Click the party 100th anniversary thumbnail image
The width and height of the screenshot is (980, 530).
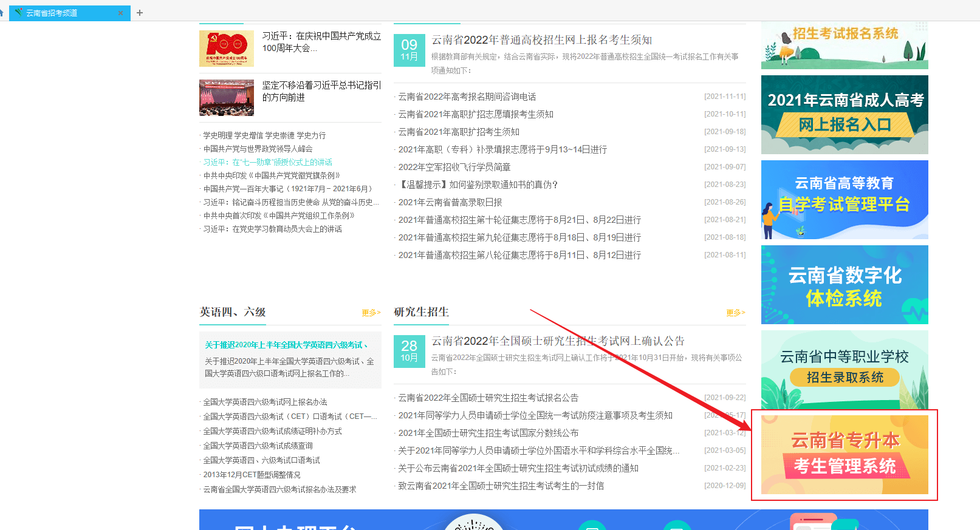click(x=226, y=49)
